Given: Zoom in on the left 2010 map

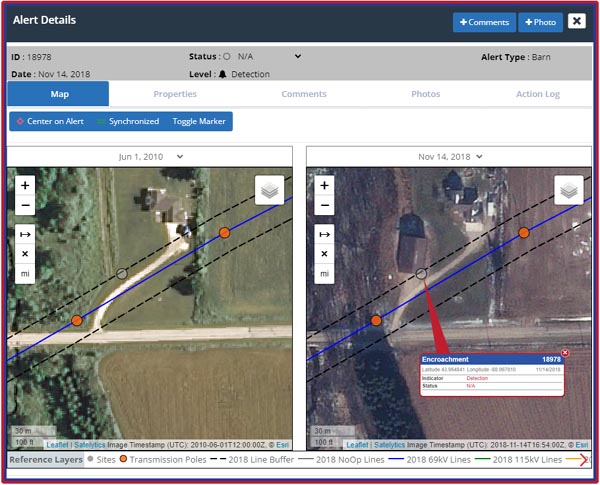Looking at the screenshot, I should click(x=26, y=185).
